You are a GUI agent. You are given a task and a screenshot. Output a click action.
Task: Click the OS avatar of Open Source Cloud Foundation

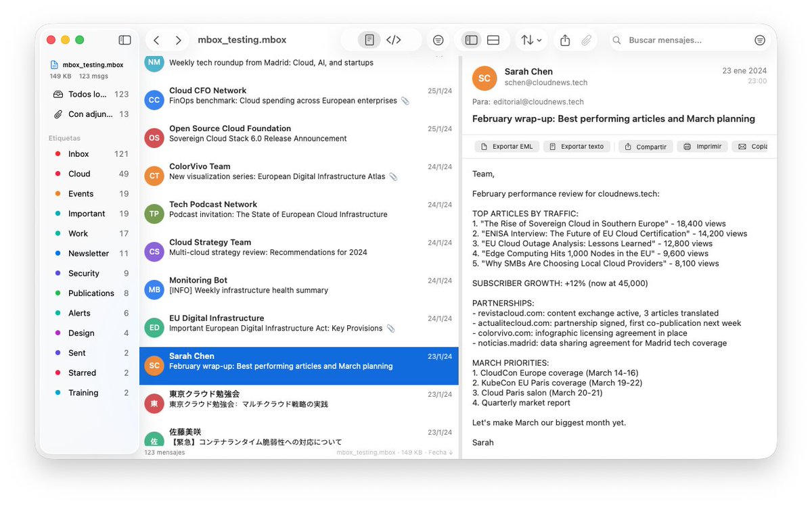click(154, 138)
